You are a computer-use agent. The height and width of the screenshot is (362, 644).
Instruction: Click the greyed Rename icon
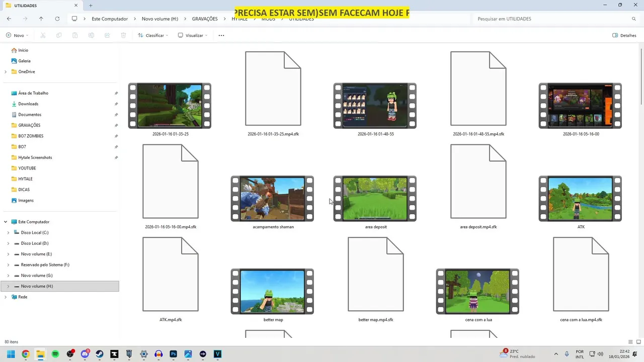91,35
